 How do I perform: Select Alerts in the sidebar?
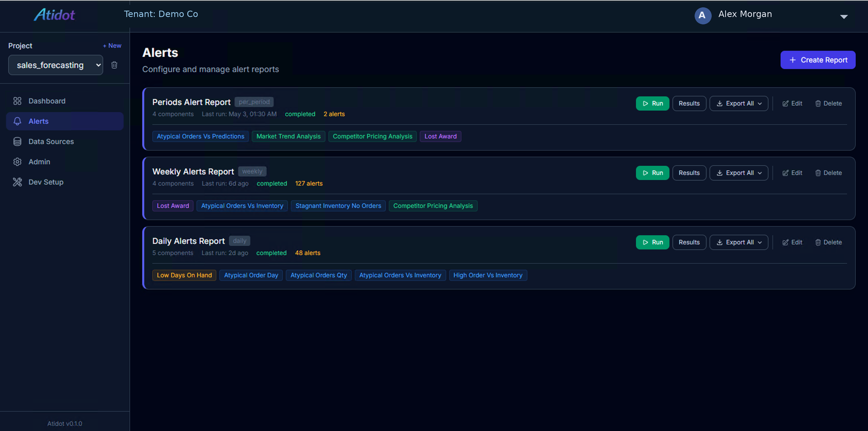[x=65, y=121]
